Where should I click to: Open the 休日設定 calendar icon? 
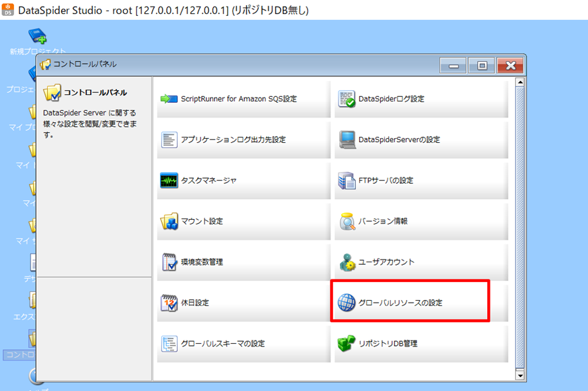(169, 303)
